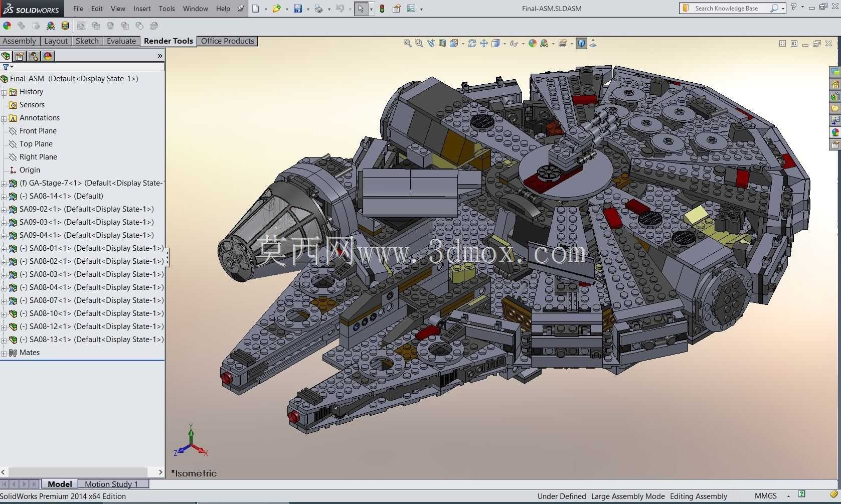Expand the Mates folder
This screenshot has height=504, width=841.
pos(4,353)
